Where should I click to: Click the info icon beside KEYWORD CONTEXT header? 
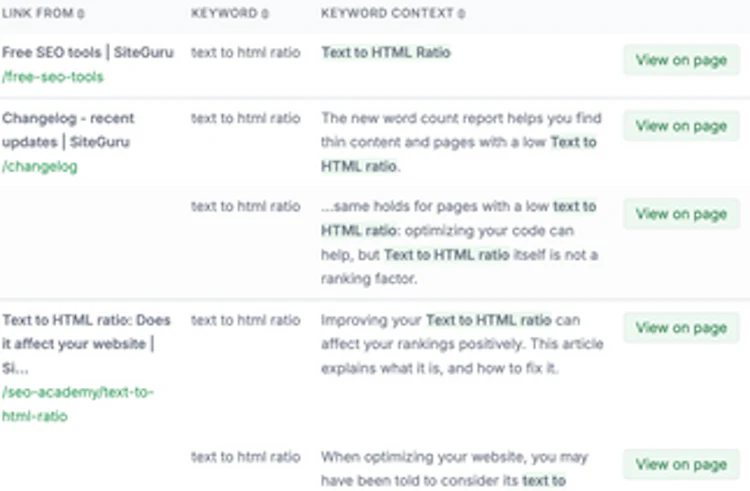click(x=461, y=13)
